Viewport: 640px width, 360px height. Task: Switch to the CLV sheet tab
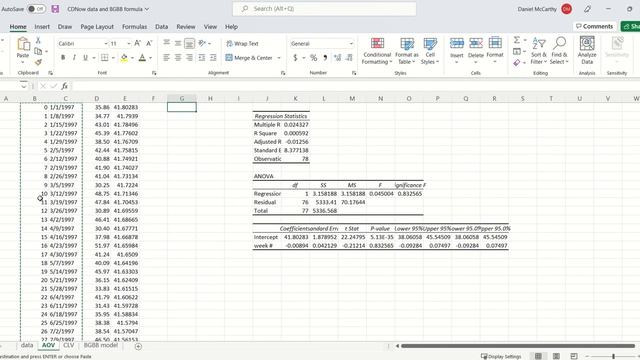coord(69,345)
